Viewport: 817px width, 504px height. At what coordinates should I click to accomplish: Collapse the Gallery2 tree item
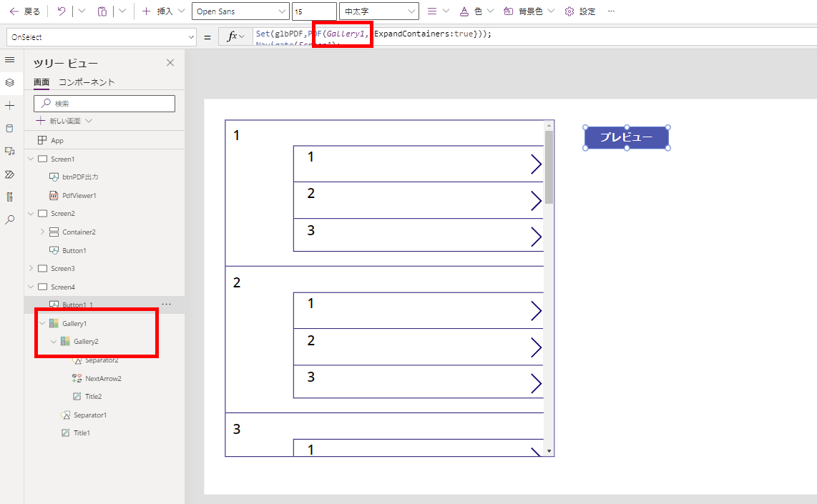(53, 341)
